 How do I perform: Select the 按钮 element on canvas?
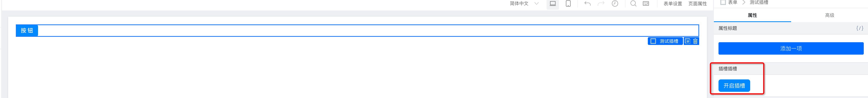(27, 30)
